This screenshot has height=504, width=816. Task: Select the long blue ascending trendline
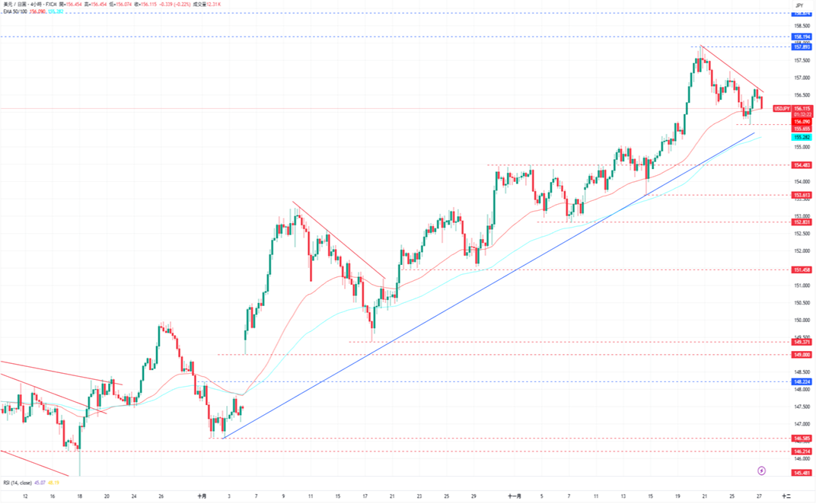487,285
